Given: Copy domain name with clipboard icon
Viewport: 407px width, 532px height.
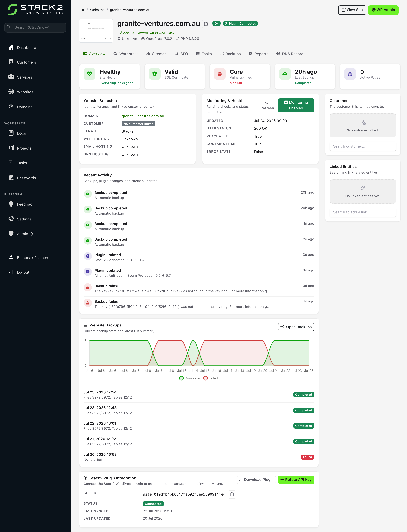Looking at the screenshot, I should point(206,24).
